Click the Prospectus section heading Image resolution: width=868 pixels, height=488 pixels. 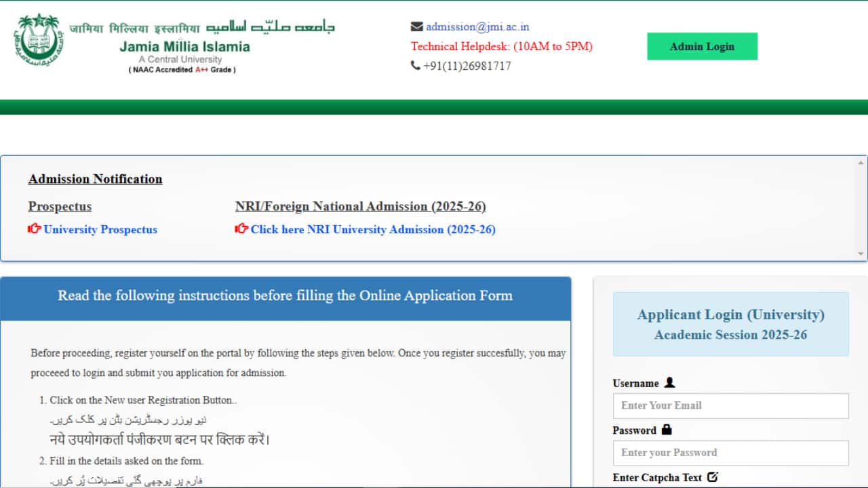pyautogui.click(x=60, y=206)
